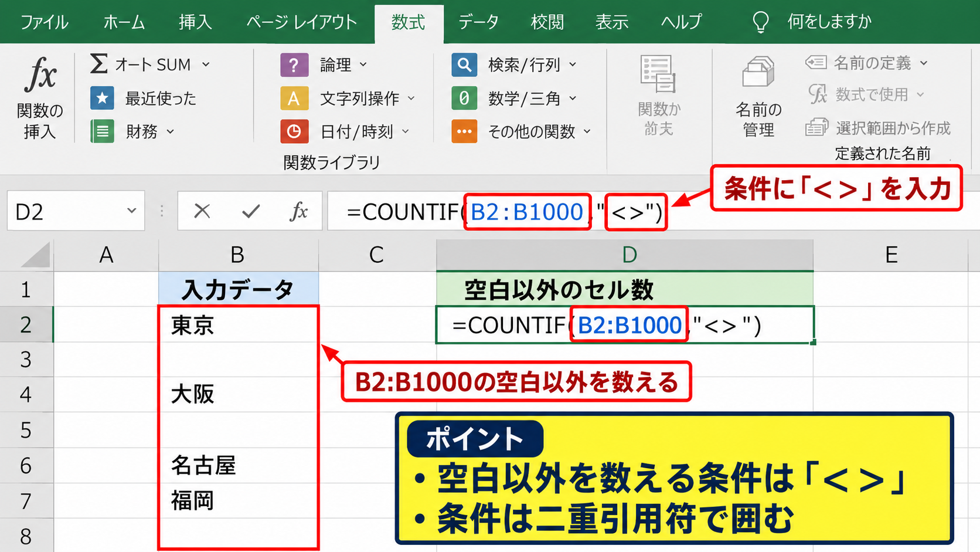Click the 関数の挿入 fx icon
The height and width of the screenshot is (552, 980).
pos(40,75)
